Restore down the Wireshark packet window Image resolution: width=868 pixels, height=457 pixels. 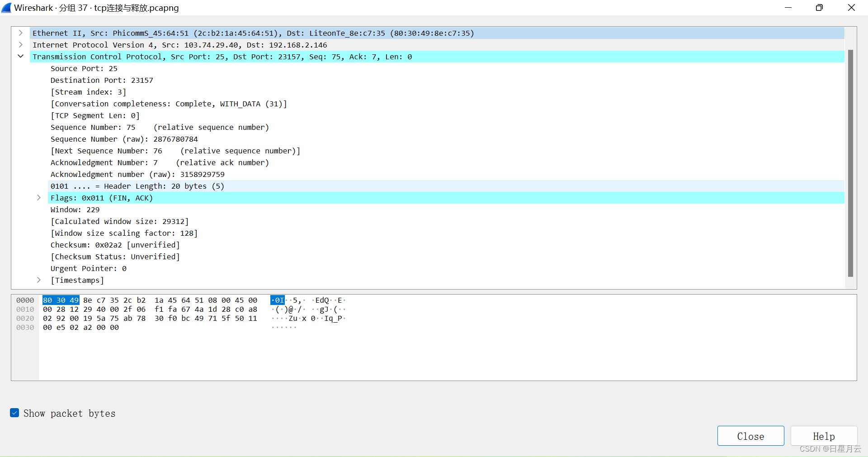pyautogui.click(x=819, y=8)
